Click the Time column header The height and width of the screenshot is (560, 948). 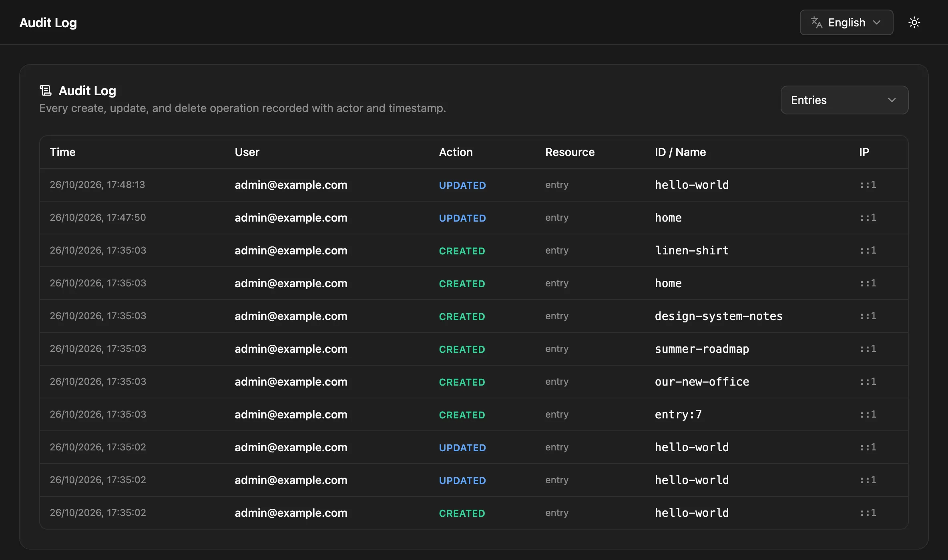(x=62, y=152)
